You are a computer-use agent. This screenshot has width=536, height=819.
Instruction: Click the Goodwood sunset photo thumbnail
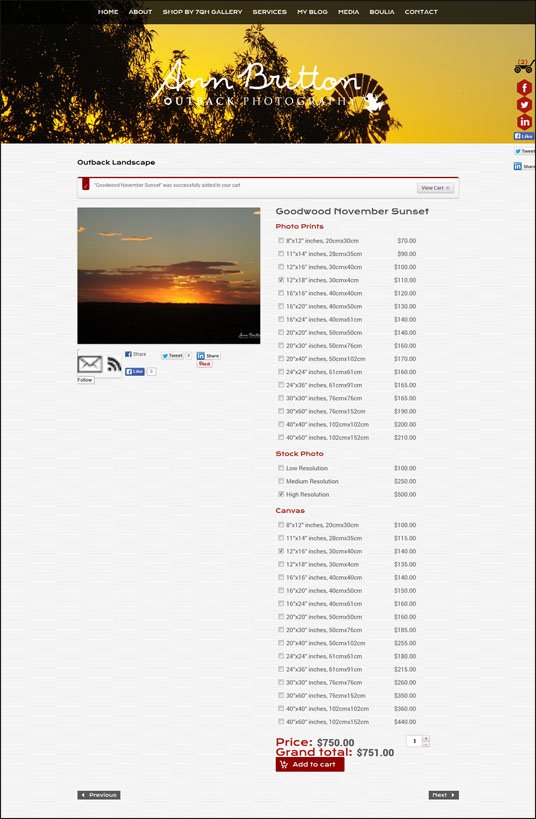tap(169, 276)
